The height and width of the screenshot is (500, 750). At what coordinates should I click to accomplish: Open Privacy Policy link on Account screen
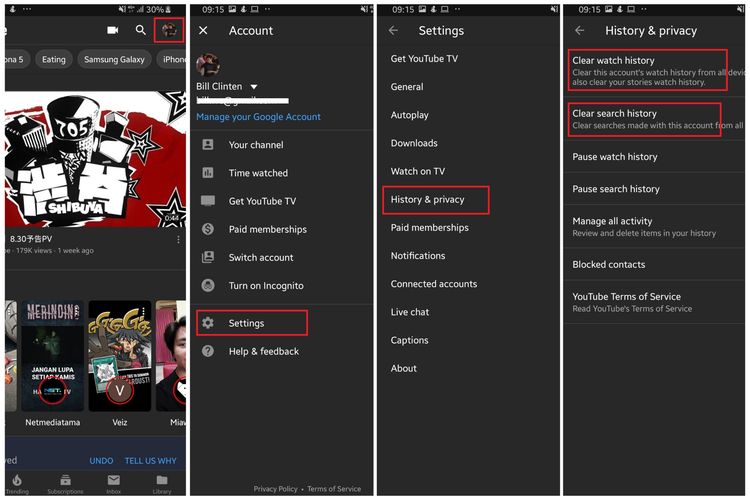[275, 489]
